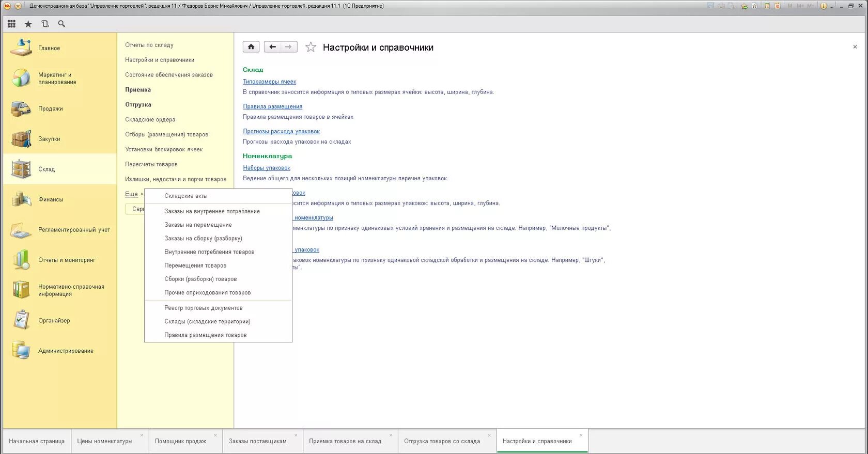Screen dimensions: 868x454
Task: Open the history icon in top toolbar
Action: coord(45,24)
